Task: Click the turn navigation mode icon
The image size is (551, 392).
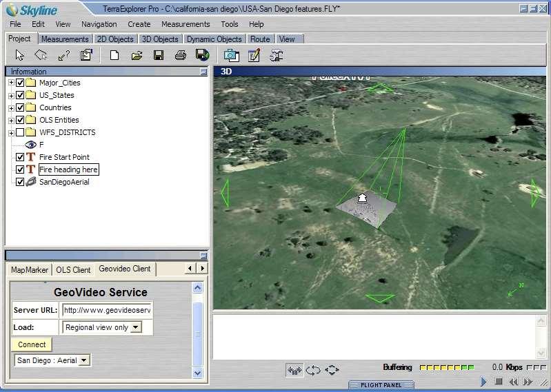Action: tap(294, 370)
